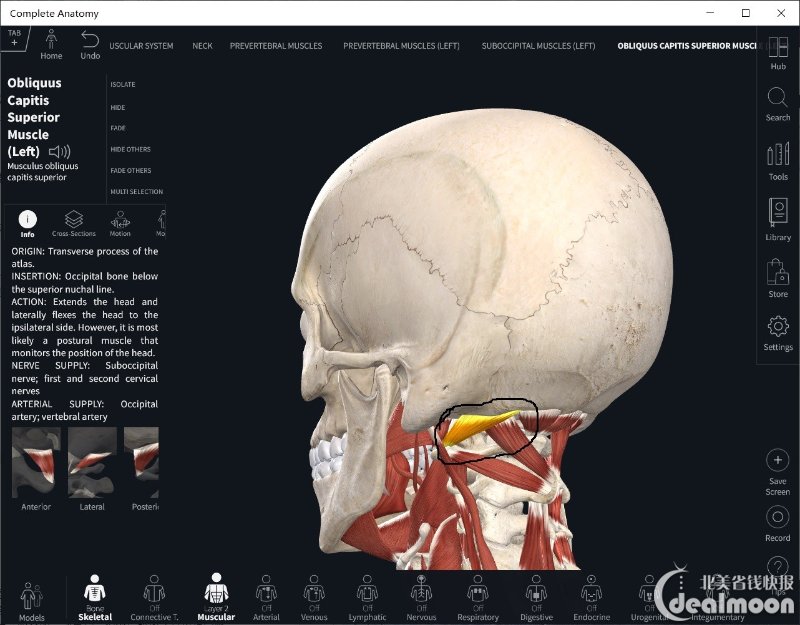The width and height of the screenshot is (800, 625).
Task: Click FADE OTHERS option
Action: click(x=131, y=170)
